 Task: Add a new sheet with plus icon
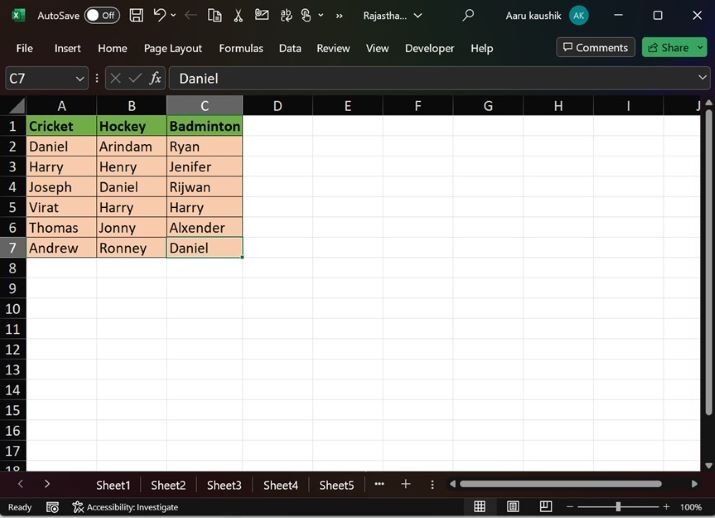tap(405, 484)
